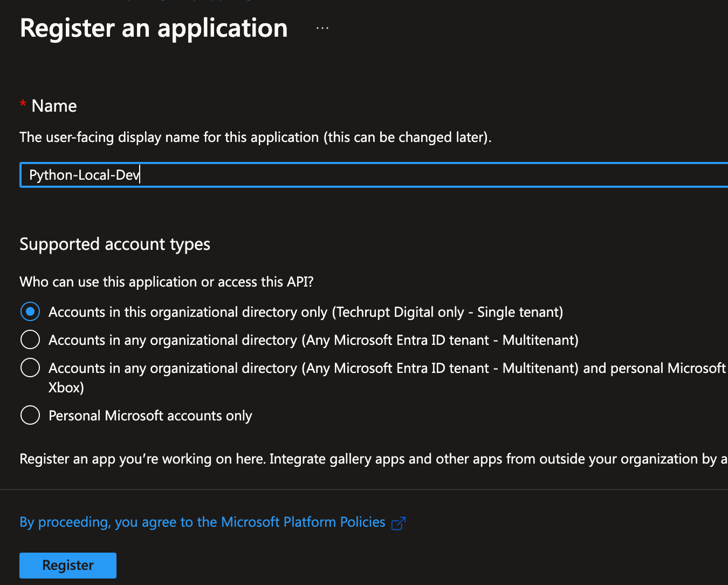This screenshot has height=585, width=728.
Task: Select the Personal Microsoft accounts only radio button
Action: tap(30, 415)
